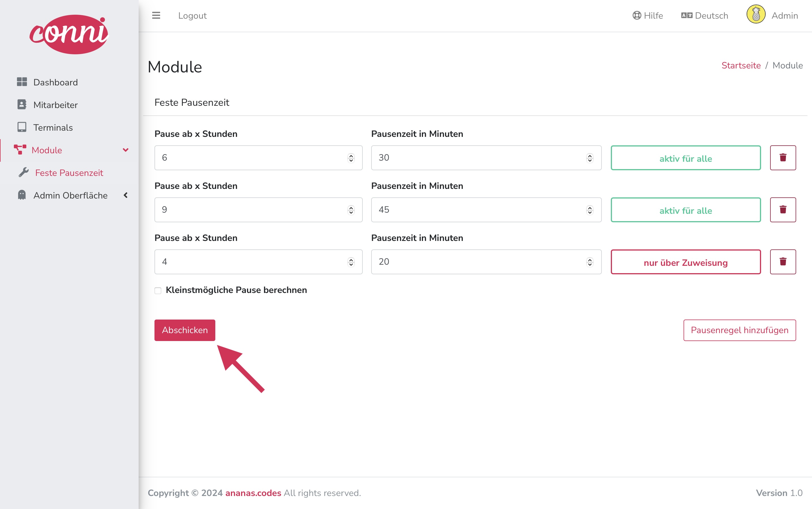Open the Deutsch language selector
This screenshot has width=812, height=509.
(704, 16)
